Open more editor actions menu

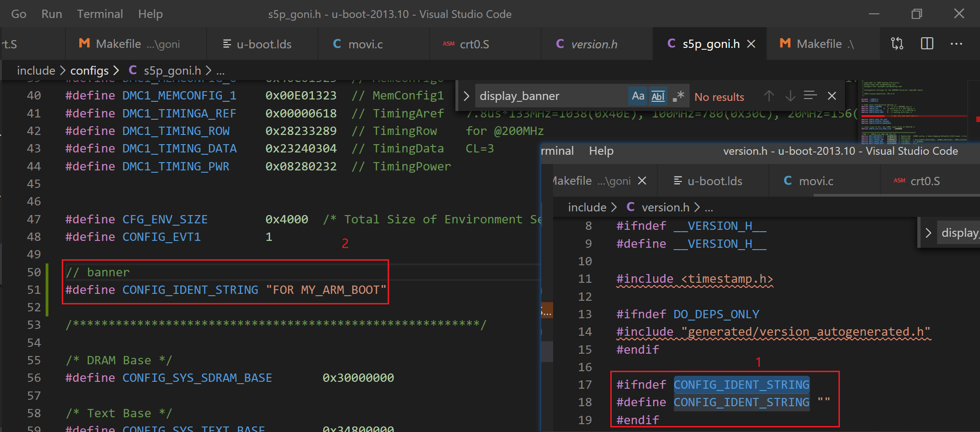click(956, 44)
